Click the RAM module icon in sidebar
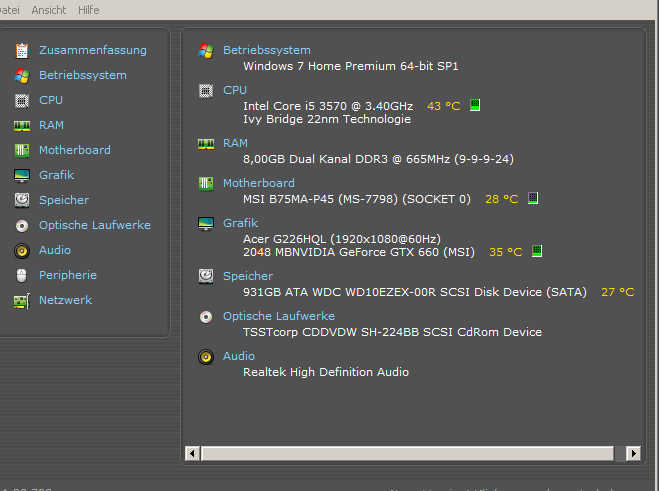The width and height of the screenshot is (659, 491). pos(22,126)
